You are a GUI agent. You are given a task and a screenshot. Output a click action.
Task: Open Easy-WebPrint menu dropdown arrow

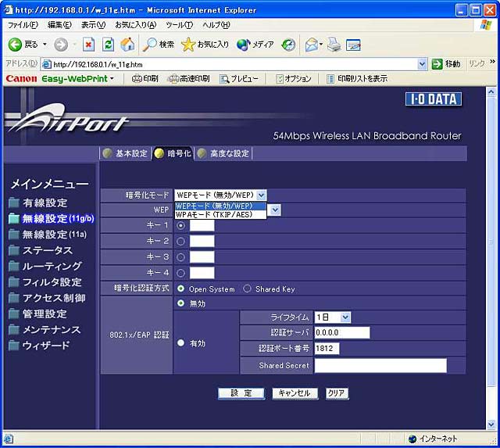pyautogui.click(x=112, y=78)
